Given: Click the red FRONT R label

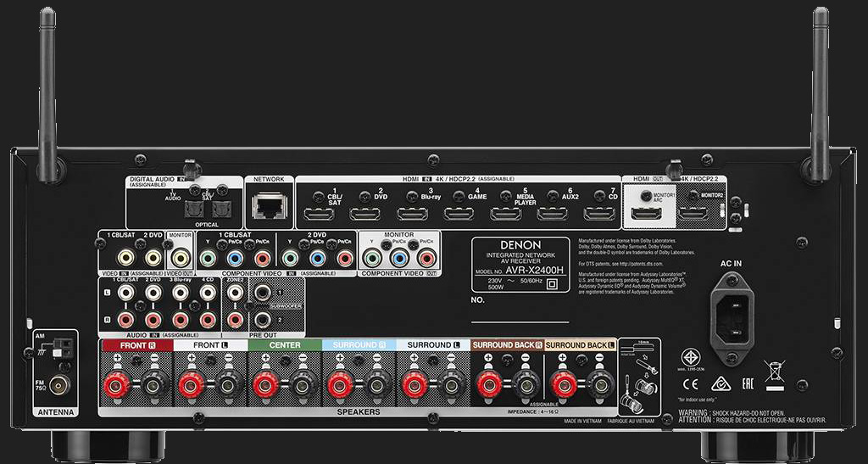Looking at the screenshot, I should 136,345.
